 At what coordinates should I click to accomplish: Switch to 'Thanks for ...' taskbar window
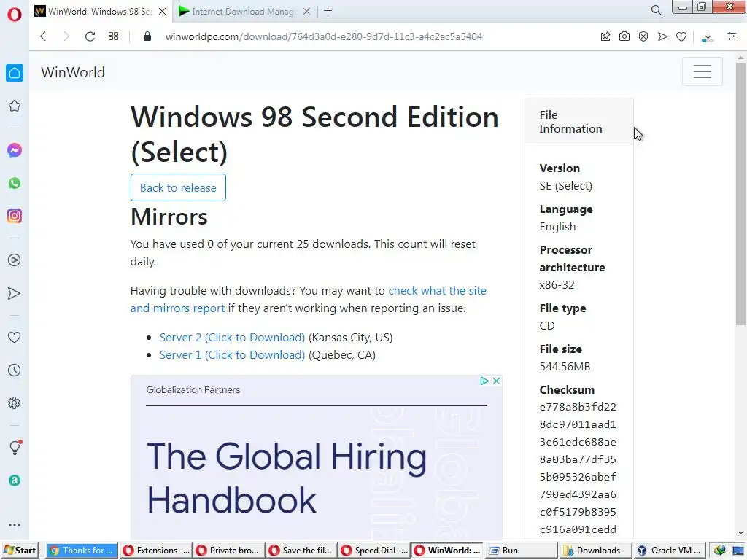point(82,551)
